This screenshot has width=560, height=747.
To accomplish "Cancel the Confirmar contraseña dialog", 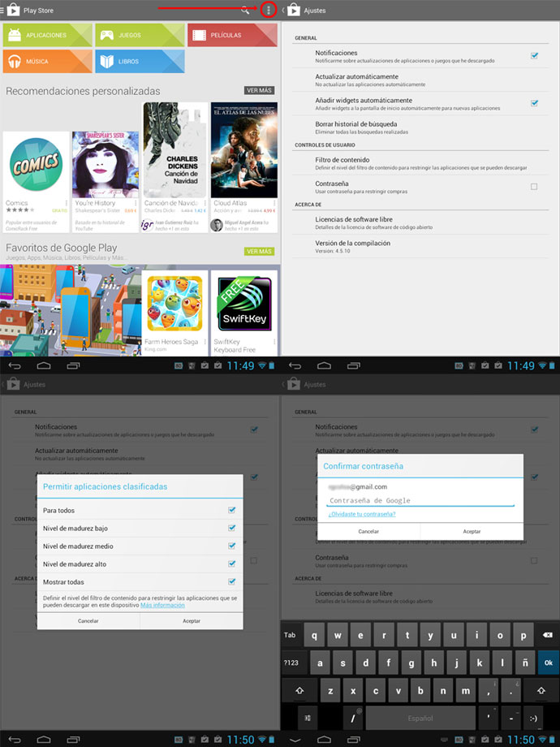I will (x=368, y=531).
